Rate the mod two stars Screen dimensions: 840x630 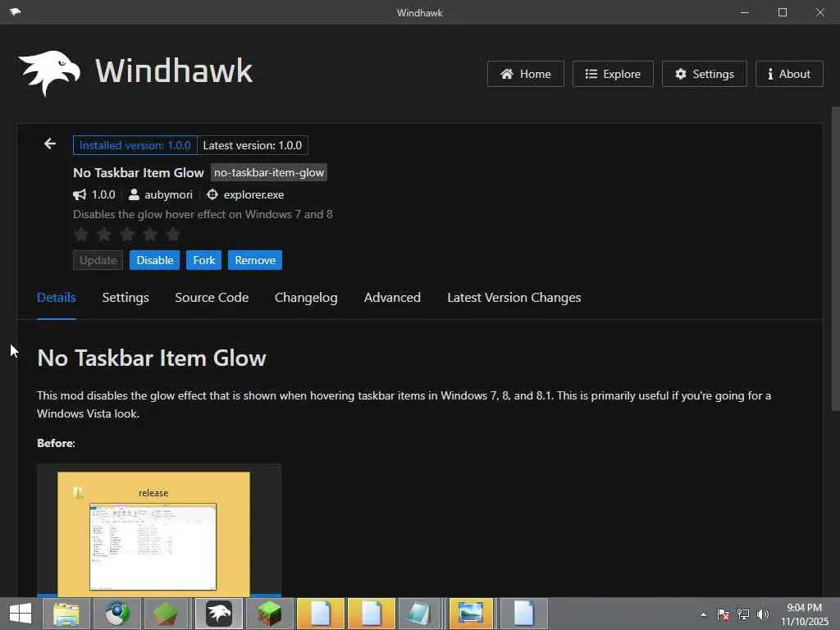pos(104,234)
